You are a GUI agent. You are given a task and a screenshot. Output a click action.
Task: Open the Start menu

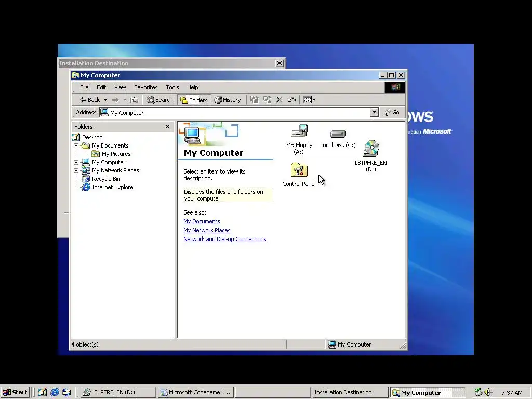[x=15, y=392]
